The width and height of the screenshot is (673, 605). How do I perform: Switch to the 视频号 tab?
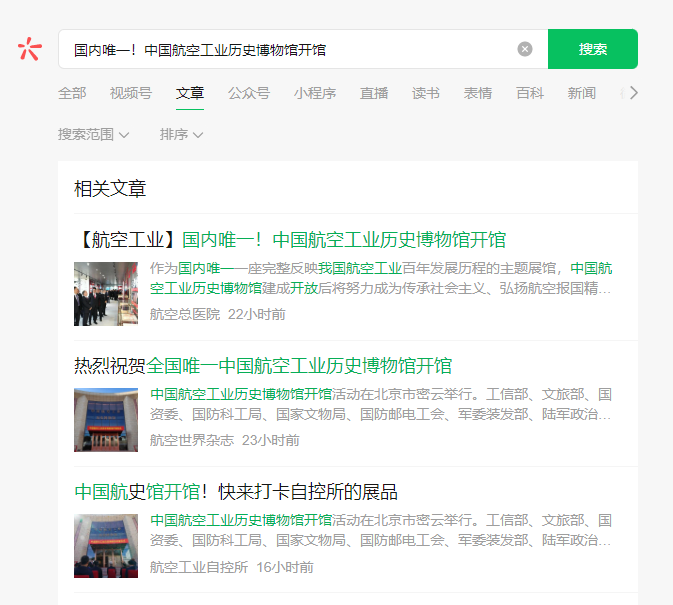[131, 93]
